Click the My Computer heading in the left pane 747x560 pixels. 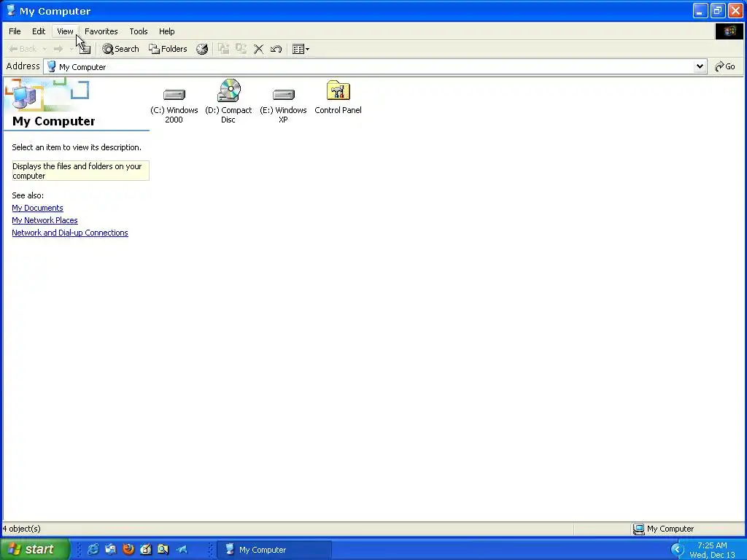click(x=54, y=121)
